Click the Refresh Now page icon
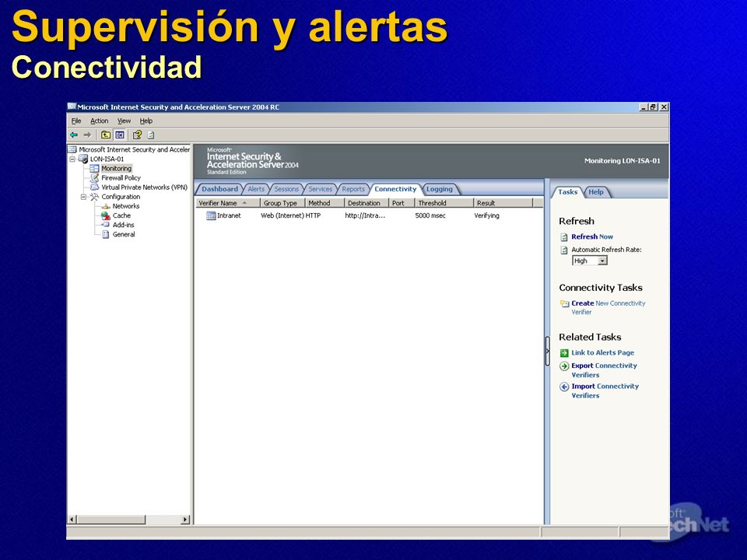 coord(564,237)
